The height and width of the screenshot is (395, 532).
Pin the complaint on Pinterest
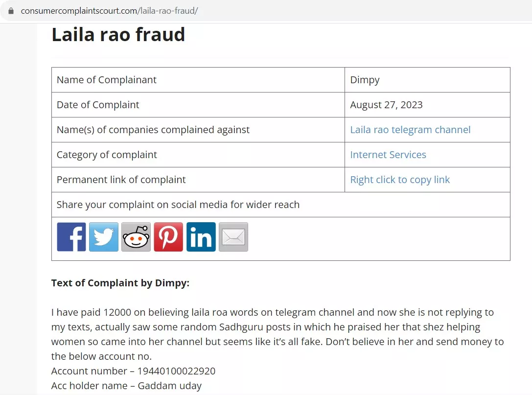pyautogui.click(x=168, y=237)
